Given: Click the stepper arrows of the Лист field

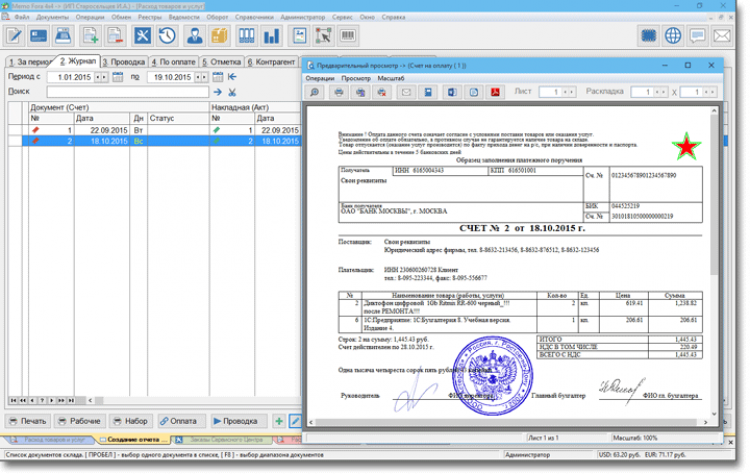Looking at the screenshot, I should coord(570,92).
